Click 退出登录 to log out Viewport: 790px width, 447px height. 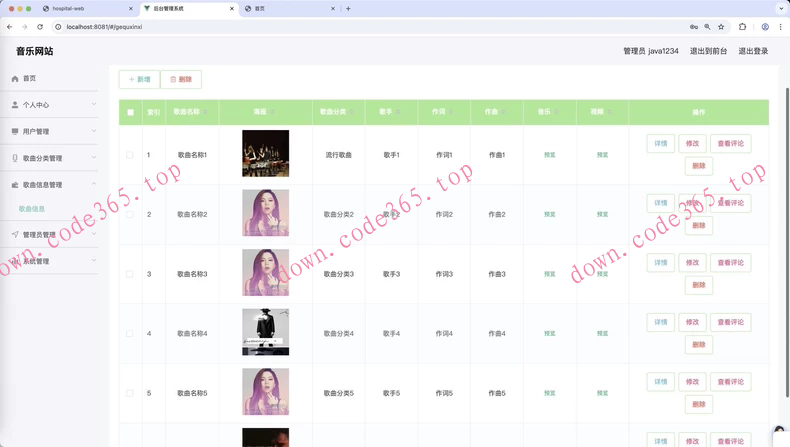(753, 51)
